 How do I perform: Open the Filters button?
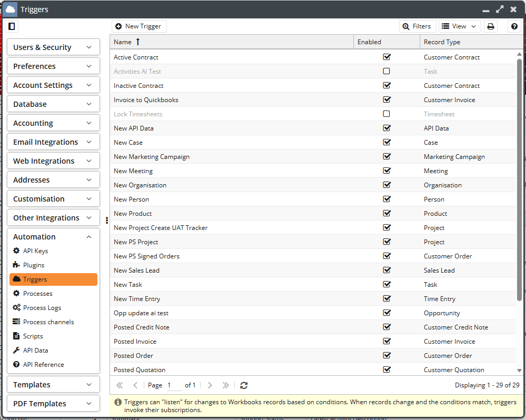coord(417,26)
